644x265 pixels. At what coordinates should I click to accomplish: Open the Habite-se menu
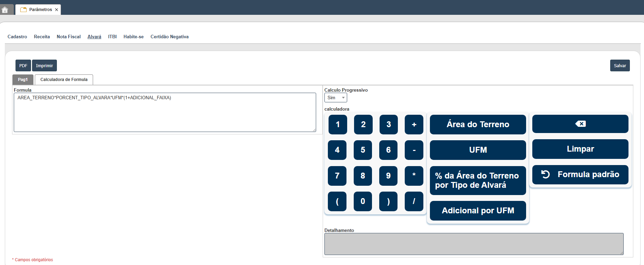(x=133, y=37)
